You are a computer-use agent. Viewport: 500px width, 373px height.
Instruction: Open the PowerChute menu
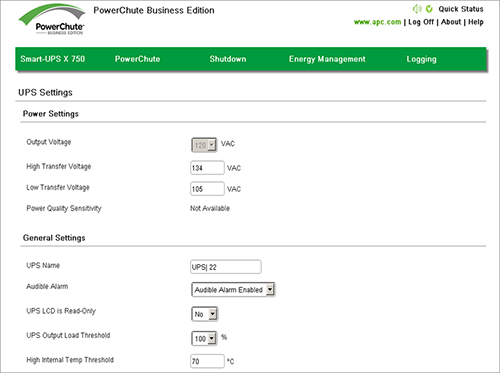point(137,59)
